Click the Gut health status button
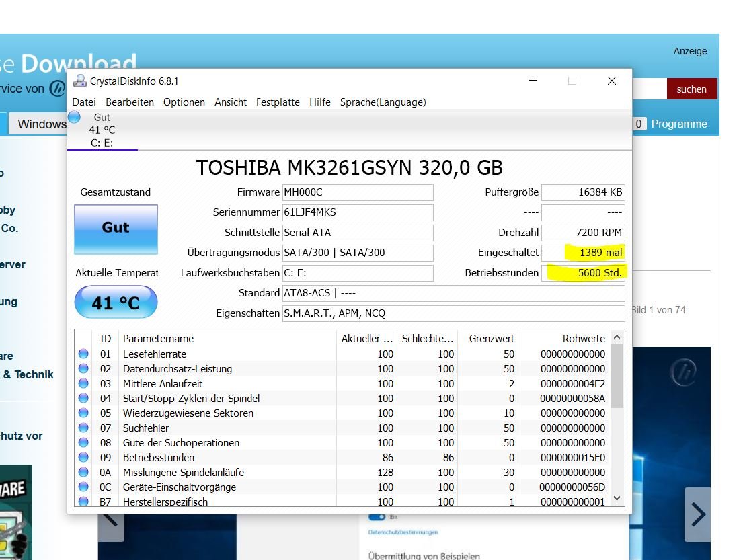This screenshot has width=741, height=560. click(x=116, y=228)
